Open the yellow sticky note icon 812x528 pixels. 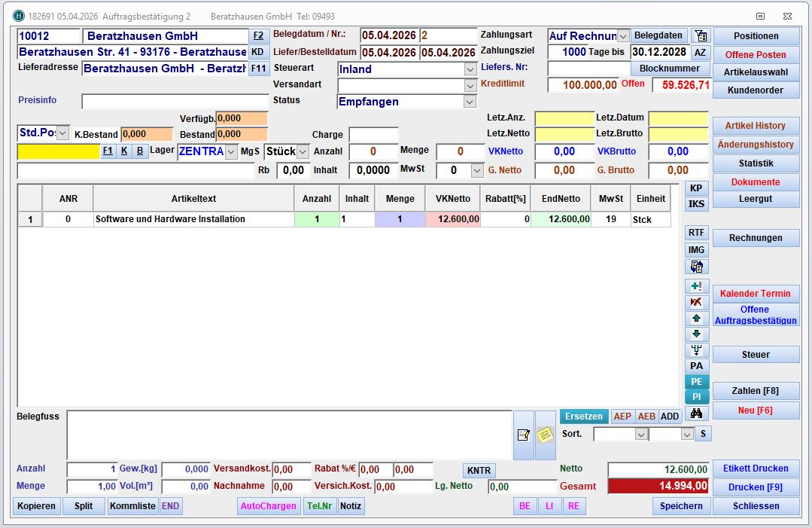[x=544, y=435]
